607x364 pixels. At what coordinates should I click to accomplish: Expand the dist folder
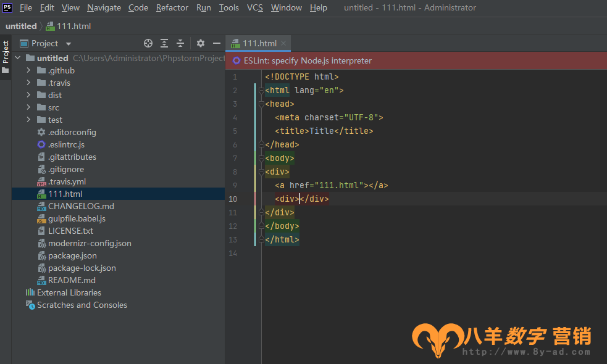28,95
